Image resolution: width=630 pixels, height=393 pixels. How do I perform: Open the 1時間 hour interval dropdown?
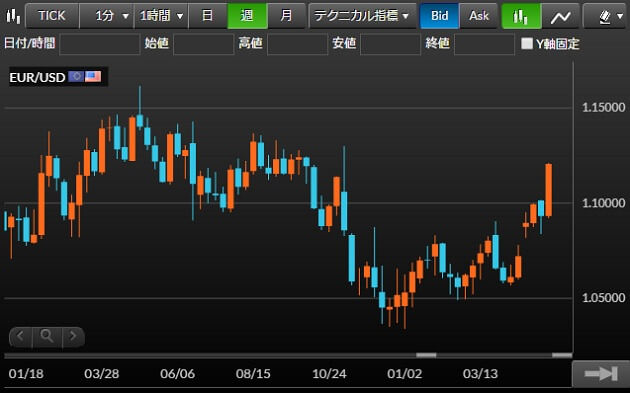coord(161,16)
